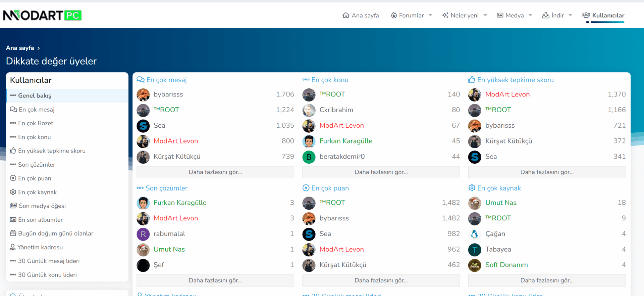The image size is (644, 296).
Task: Expand the Neler yeni dropdown arrow
Action: tap(485, 15)
